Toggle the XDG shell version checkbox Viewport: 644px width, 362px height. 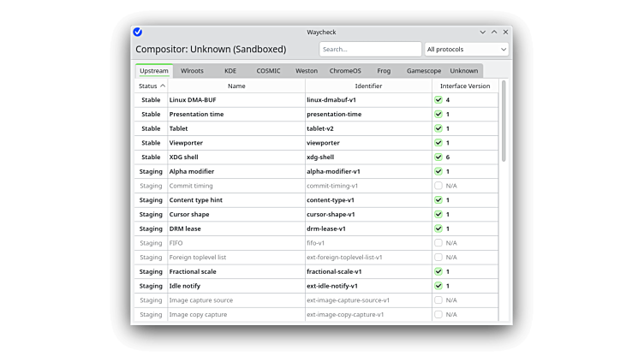click(x=438, y=157)
